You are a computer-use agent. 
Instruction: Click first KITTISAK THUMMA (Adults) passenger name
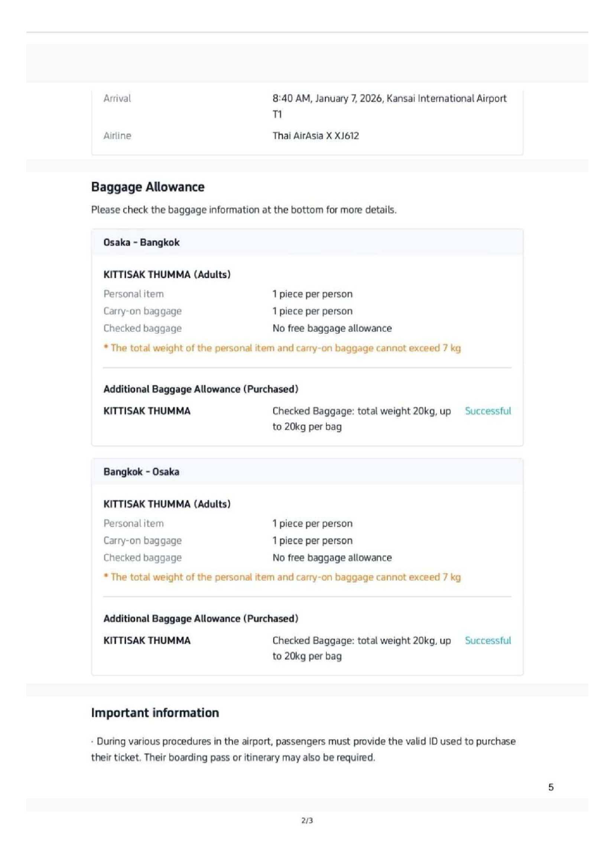pyautogui.click(x=167, y=274)
